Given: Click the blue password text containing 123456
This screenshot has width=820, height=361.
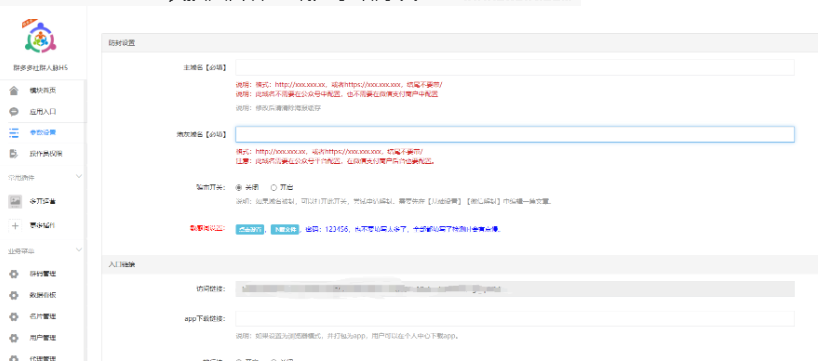Looking at the screenshot, I should pyautogui.click(x=403, y=229).
